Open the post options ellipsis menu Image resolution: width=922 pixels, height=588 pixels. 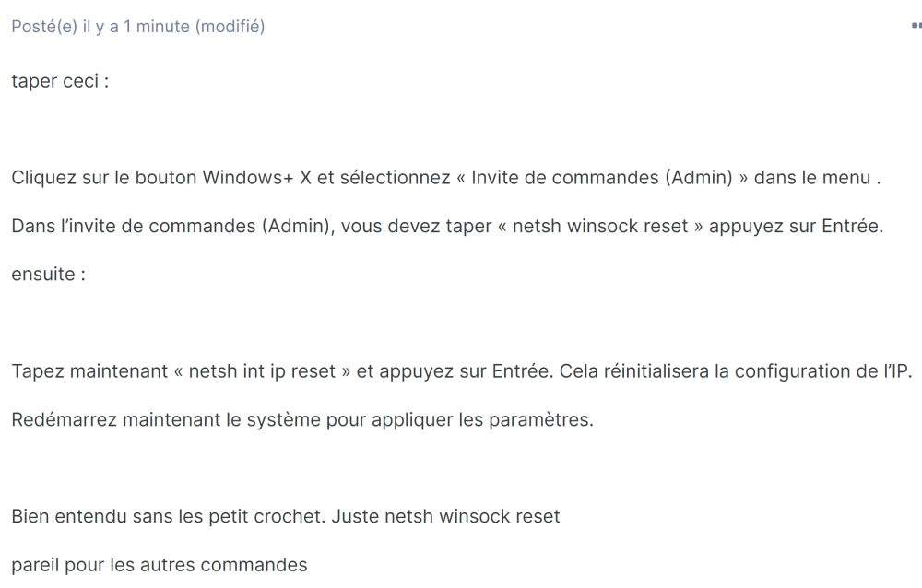(x=915, y=27)
